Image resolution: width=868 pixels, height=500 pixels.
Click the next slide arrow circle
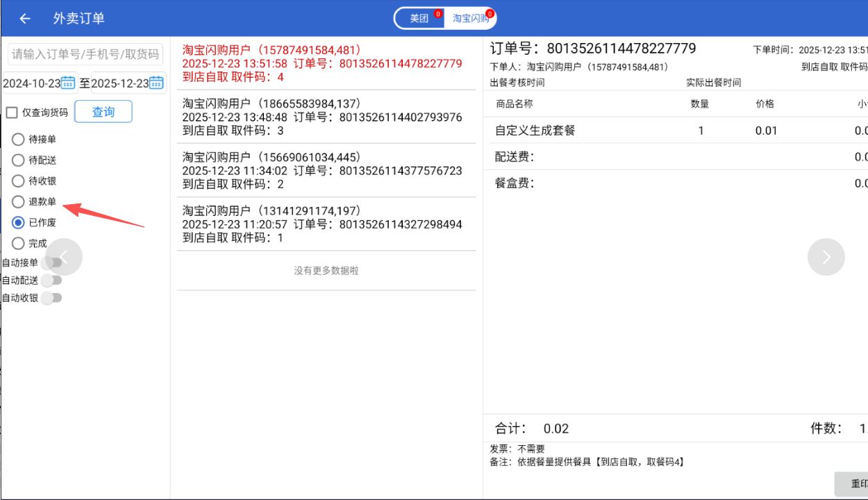point(826,257)
